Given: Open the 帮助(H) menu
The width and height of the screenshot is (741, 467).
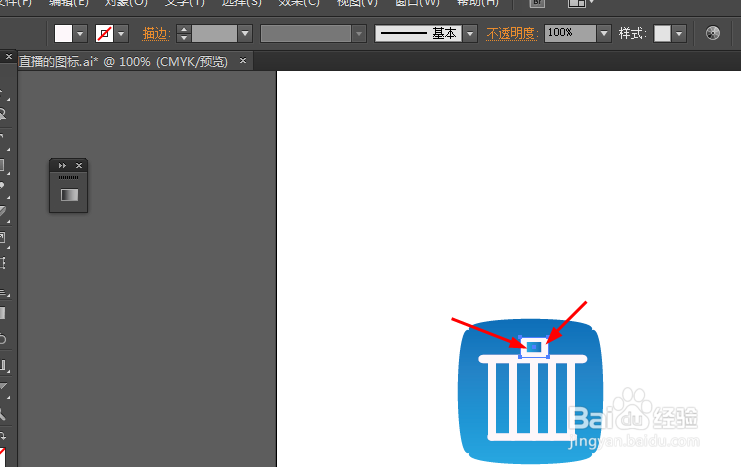Looking at the screenshot, I should (477, 3).
